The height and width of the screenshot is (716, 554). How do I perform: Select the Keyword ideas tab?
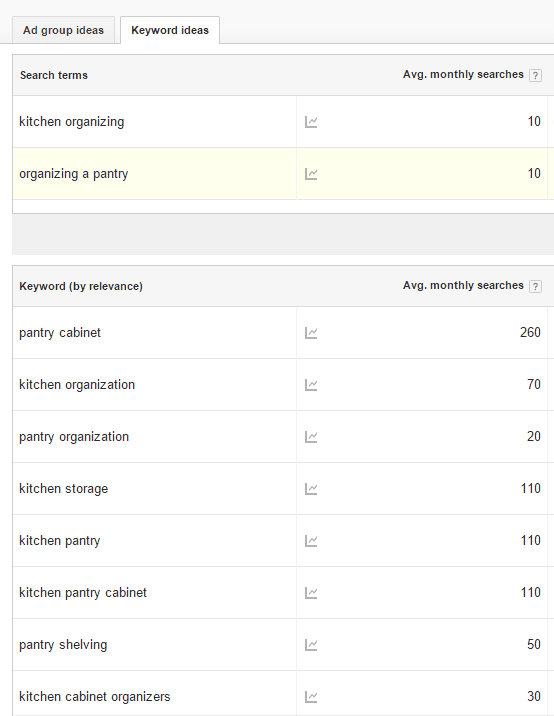point(170,30)
